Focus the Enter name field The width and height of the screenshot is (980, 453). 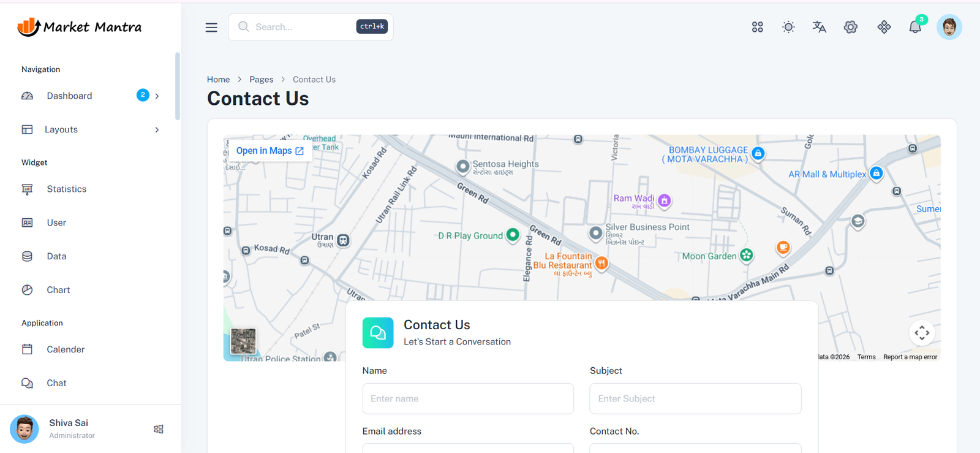[468, 398]
